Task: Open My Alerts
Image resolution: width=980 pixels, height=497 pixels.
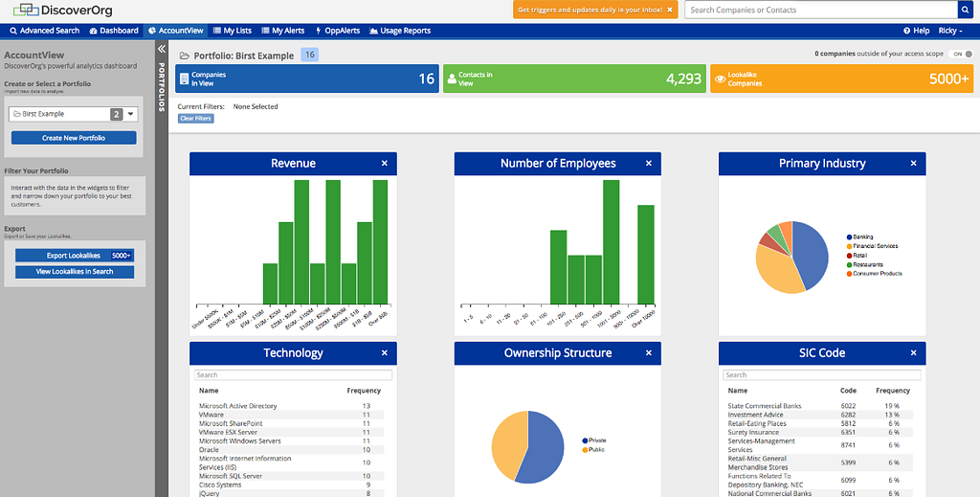Action: [283, 31]
